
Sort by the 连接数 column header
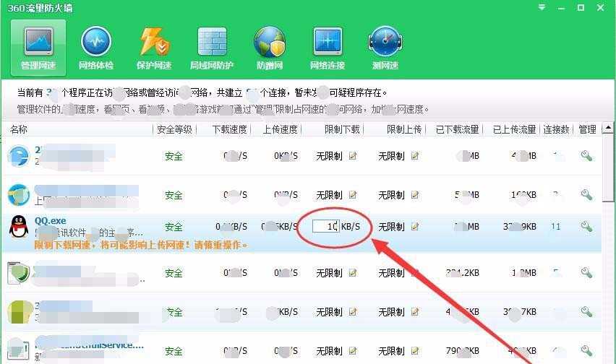(x=556, y=129)
